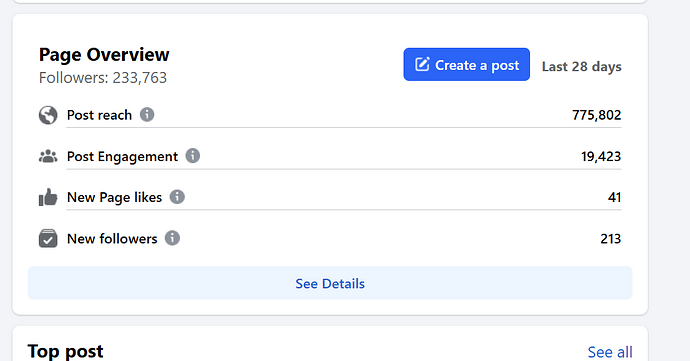The image size is (690, 361).
Task: Click the Followers: 233,763 count text
Action: tap(103, 78)
